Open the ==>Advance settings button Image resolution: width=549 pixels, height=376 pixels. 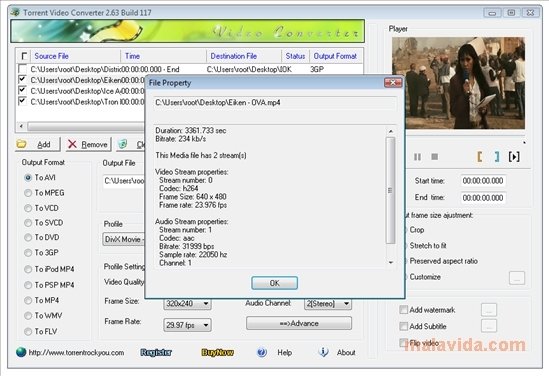tap(299, 323)
